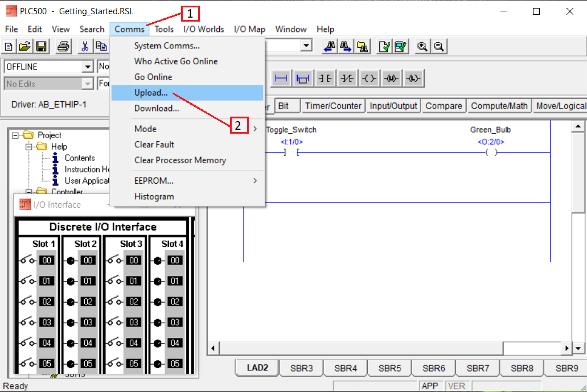Select the Toggle_Switch contact on the rung
Viewport: 587px width, 392px height.
[292, 152]
